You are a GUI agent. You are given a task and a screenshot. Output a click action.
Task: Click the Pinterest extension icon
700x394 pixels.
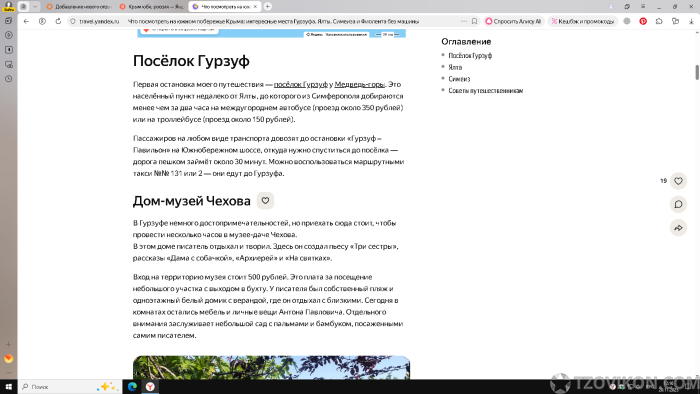(x=643, y=21)
